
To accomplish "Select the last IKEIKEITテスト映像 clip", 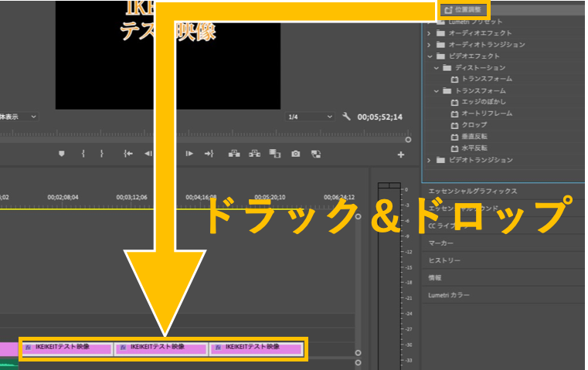I will tap(256, 348).
